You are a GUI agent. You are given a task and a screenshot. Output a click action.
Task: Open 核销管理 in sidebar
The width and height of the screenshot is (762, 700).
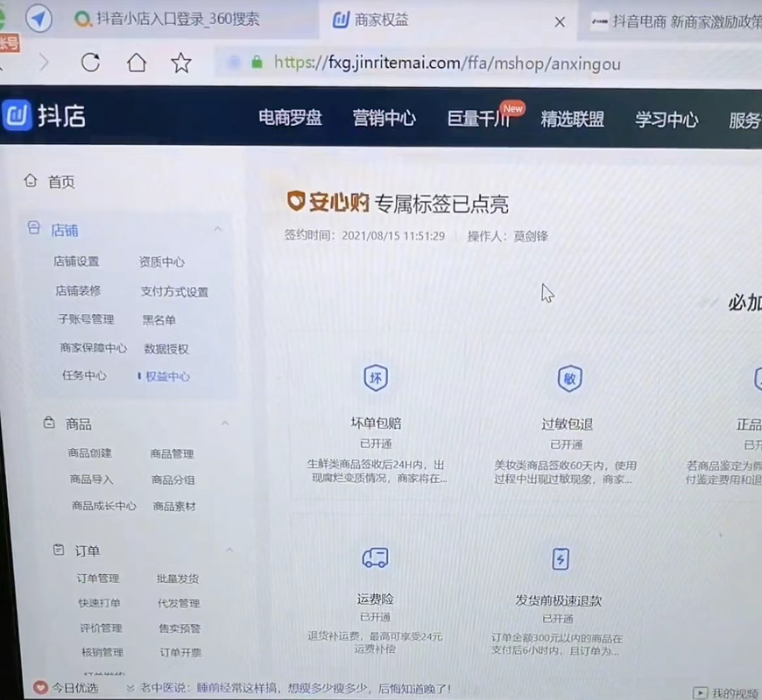click(102, 652)
